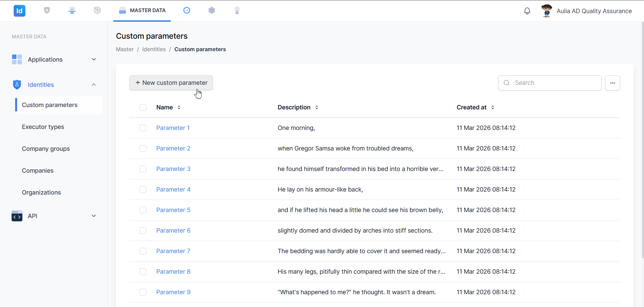Click the user avatar picture
Image resolution: width=644 pixels, height=307 pixels.
[x=547, y=11]
